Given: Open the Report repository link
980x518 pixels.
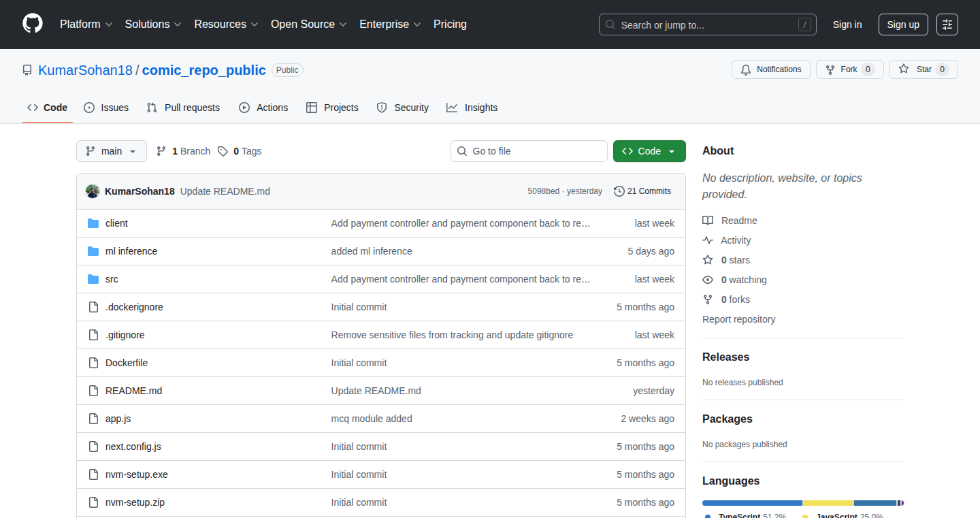Looking at the screenshot, I should pyautogui.click(x=738, y=319).
